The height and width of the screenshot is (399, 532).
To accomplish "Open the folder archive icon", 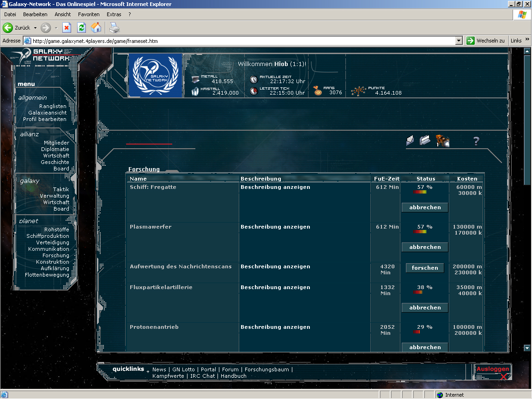I will coord(425,140).
